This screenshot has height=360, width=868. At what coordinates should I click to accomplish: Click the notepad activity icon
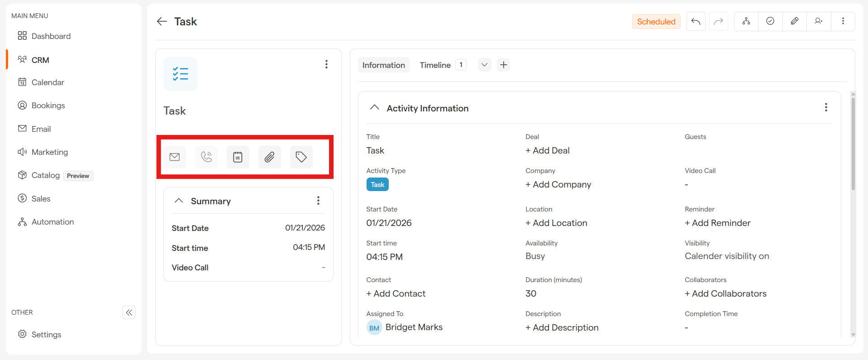[x=238, y=157]
